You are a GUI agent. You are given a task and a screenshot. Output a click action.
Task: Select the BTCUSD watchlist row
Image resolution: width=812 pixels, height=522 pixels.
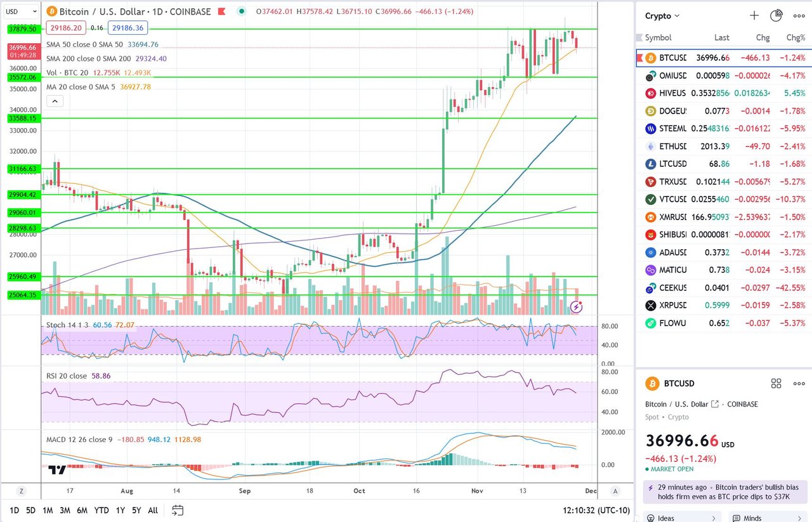pos(724,58)
